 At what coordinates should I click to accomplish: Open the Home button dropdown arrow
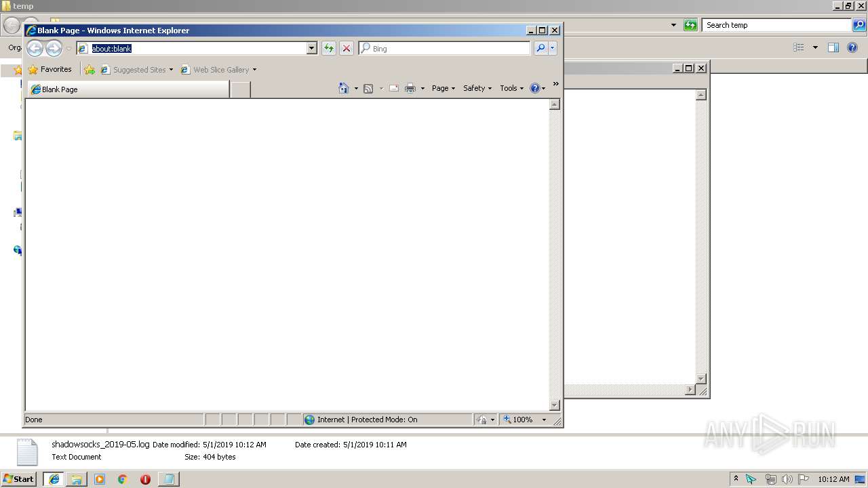(x=356, y=88)
